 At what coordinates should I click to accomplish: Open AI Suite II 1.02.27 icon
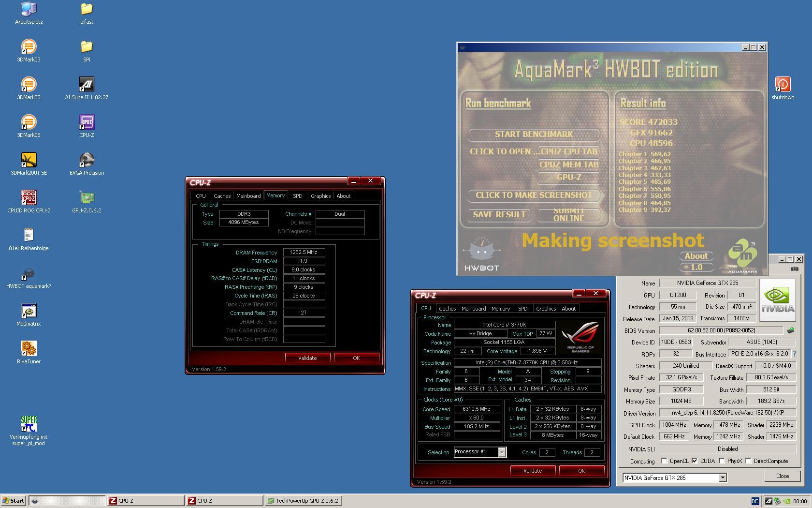(87, 85)
